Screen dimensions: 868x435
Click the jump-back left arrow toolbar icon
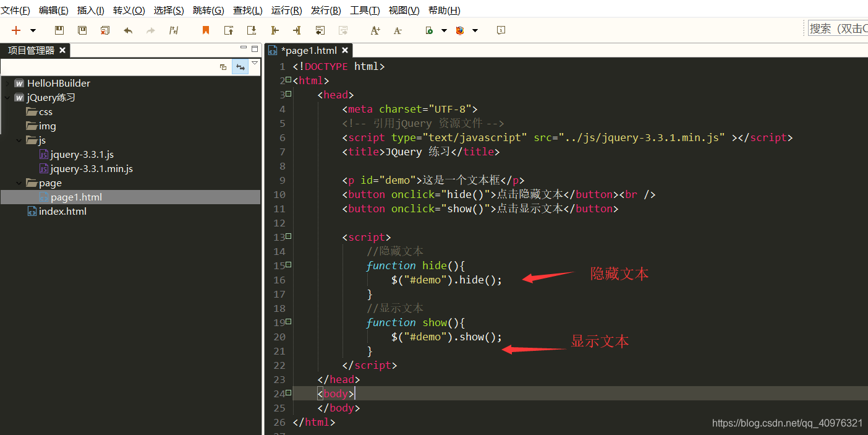pyautogui.click(x=274, y=30)
